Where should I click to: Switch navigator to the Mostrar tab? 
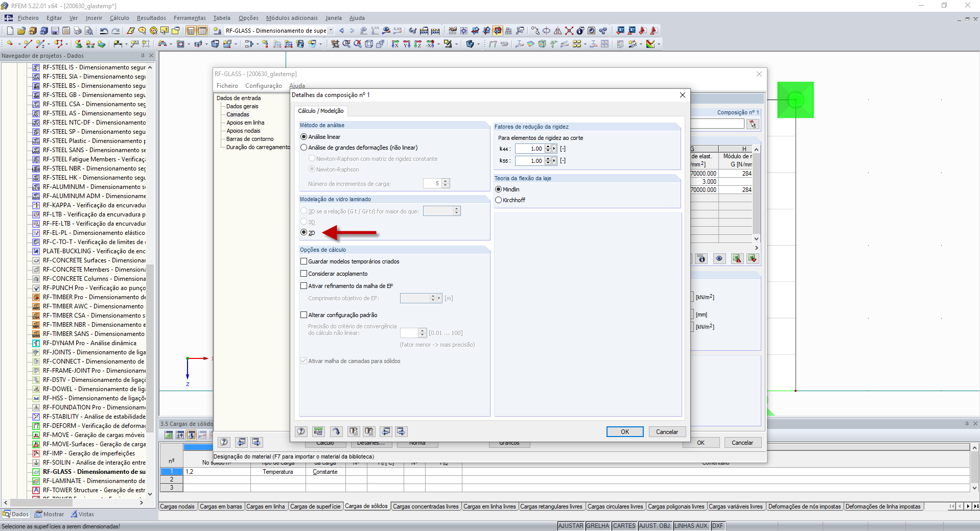(50, 514)
